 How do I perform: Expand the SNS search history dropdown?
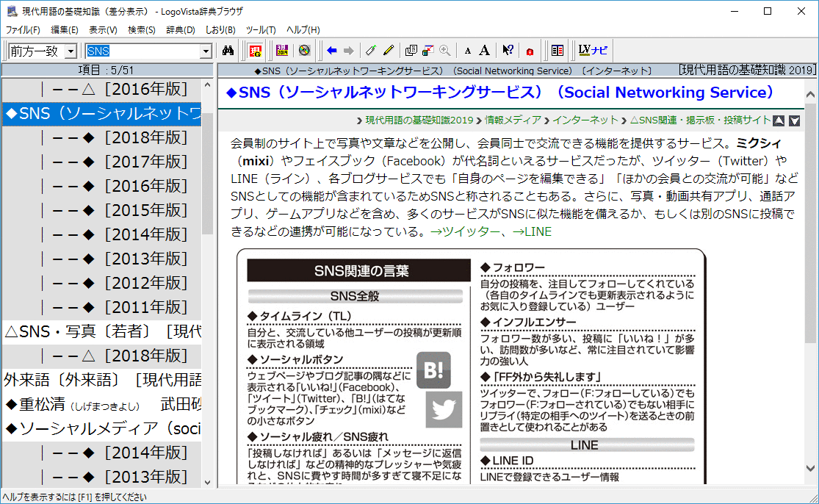206,51
